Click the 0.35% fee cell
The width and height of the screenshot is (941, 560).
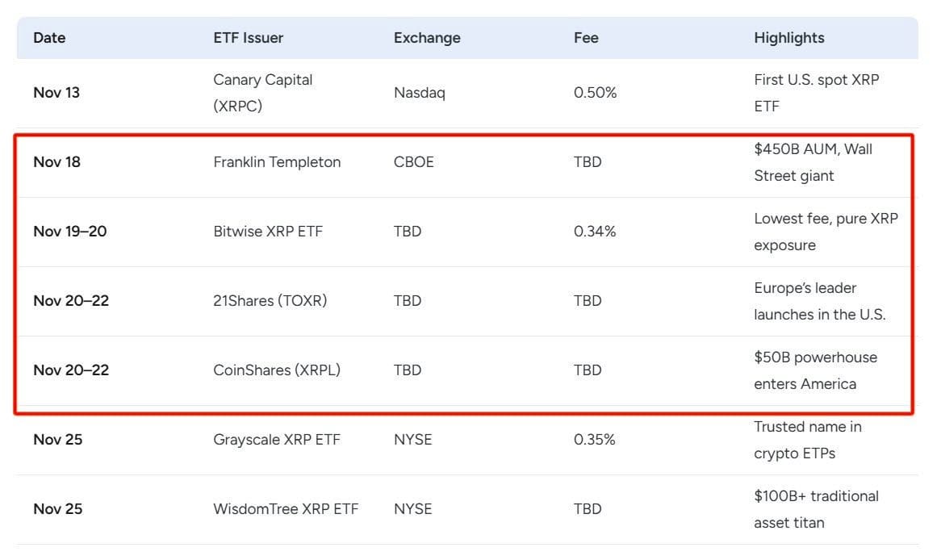595,440
